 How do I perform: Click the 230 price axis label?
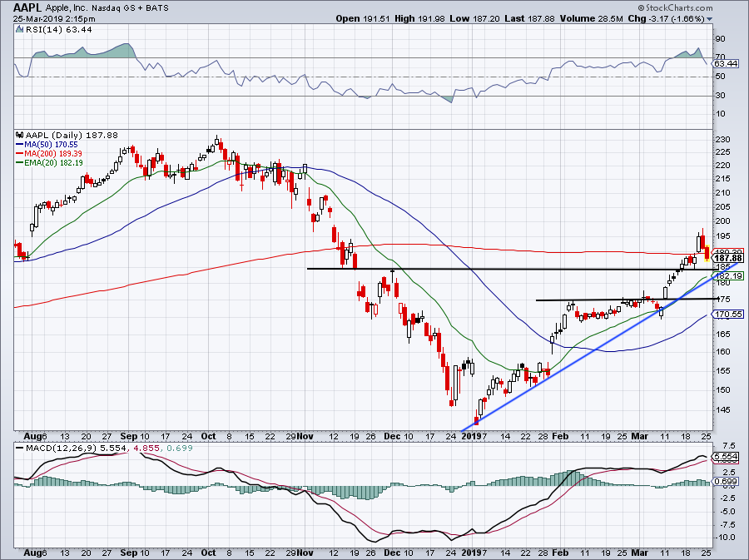tap(723, 140)
